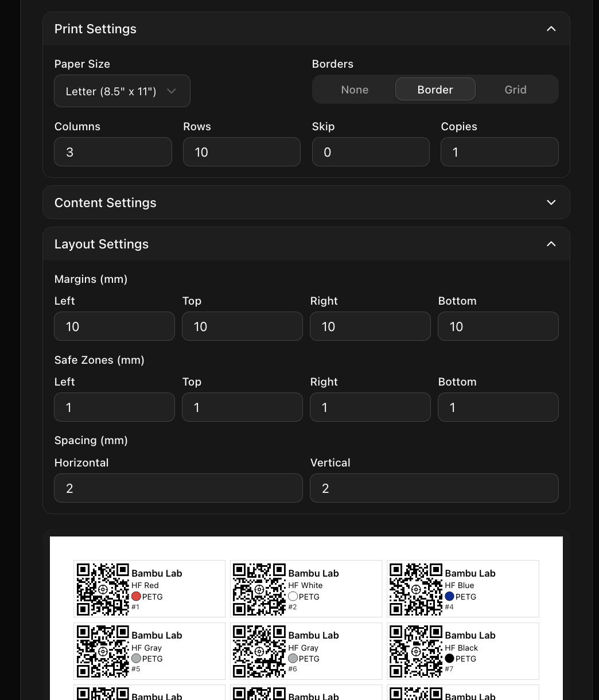Image resolution: width=599 pixels, height=700 pixels.
Task: Focus the Safe Zones Top field
Action: click(x=242, y=407)
